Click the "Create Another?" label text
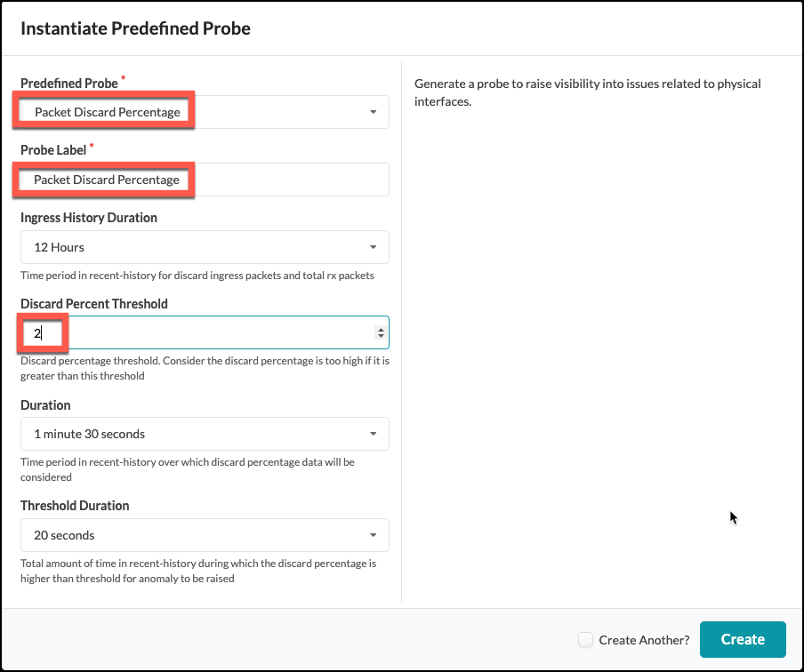Screen dimensions: 804x672 click(644, 640)
